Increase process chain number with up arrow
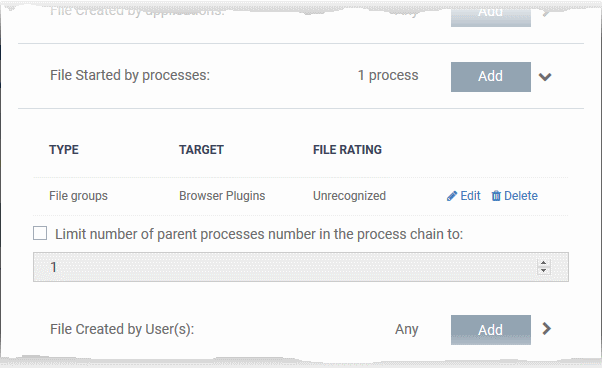Image resolution: width=602 pixels, height=368 pixels. (543, 263)
